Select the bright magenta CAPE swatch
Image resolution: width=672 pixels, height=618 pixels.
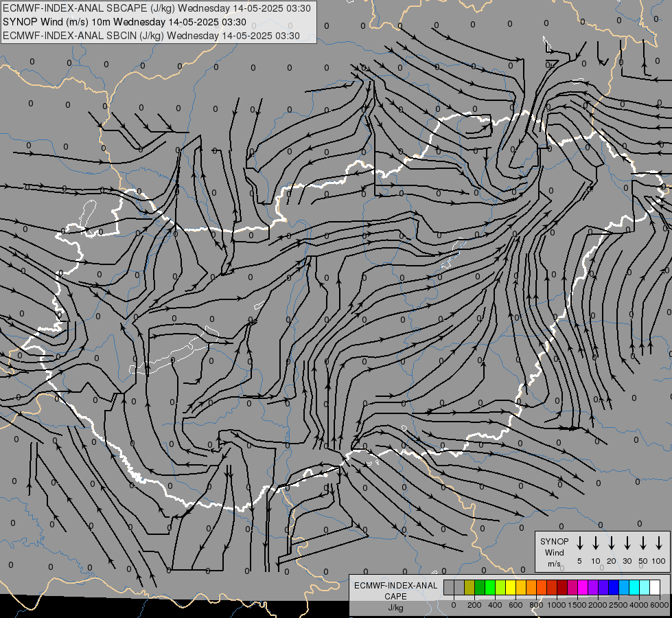pos(583,587)
